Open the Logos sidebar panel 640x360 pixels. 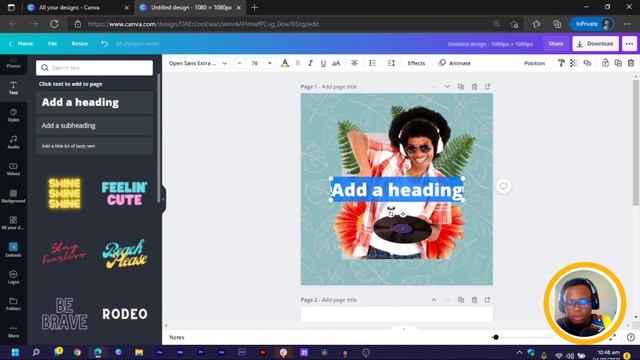[13, 277]
